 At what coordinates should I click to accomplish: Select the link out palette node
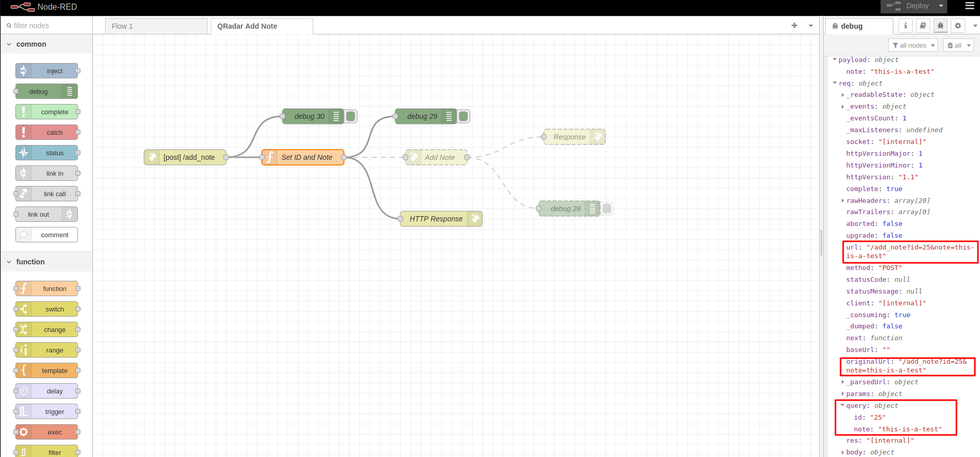click(x=47, y=214)
